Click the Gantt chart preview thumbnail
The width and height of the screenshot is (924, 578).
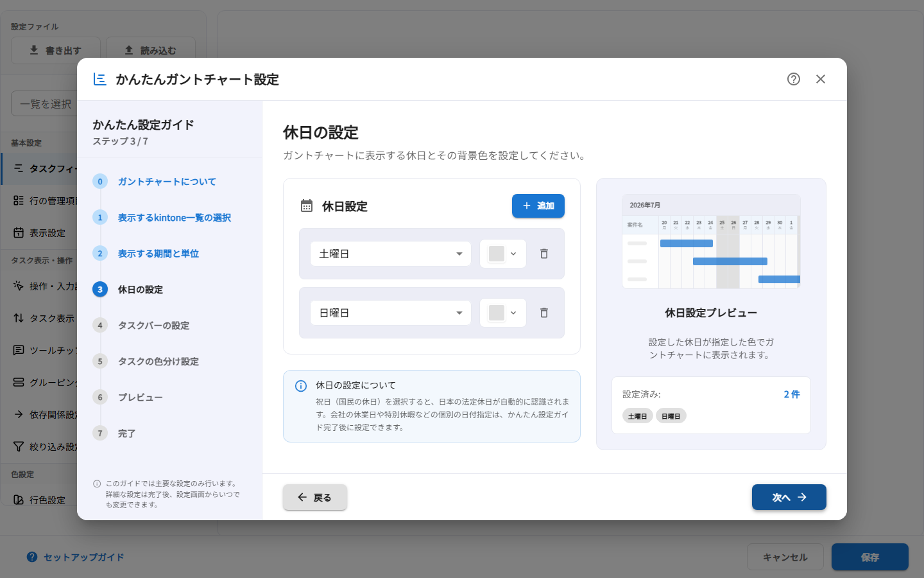coord(711,241)
